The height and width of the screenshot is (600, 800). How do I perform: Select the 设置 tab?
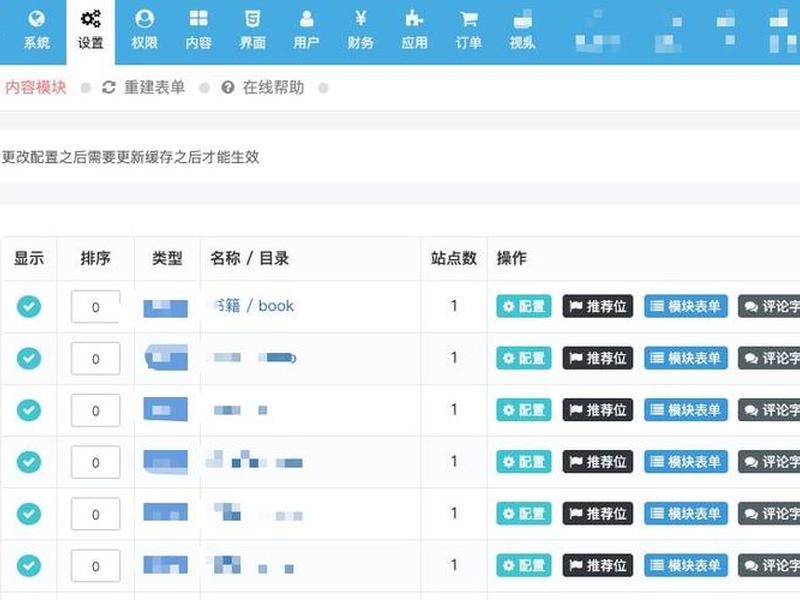point(90,31)
